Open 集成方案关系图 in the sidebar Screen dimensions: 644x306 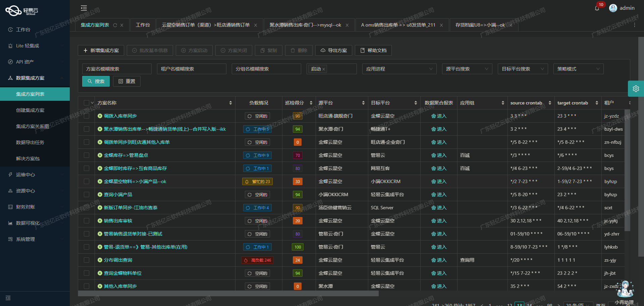coord(35,126)
